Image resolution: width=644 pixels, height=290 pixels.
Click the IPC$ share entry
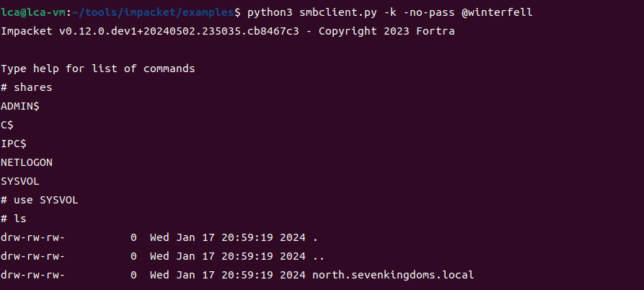(14, 144)
